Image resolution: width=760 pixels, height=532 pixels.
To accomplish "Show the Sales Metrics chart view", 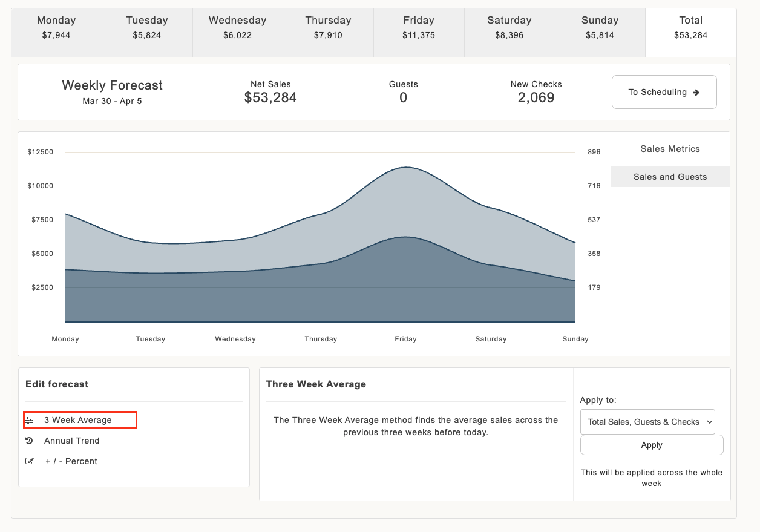I will tap(670, 149).
